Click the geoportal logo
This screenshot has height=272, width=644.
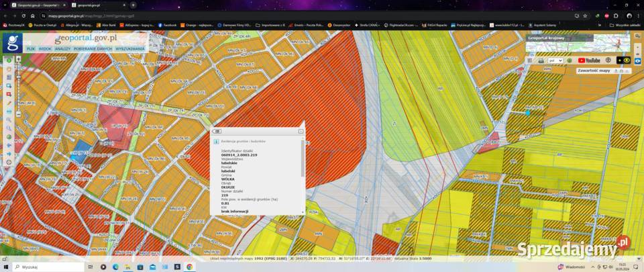[13, 43]
